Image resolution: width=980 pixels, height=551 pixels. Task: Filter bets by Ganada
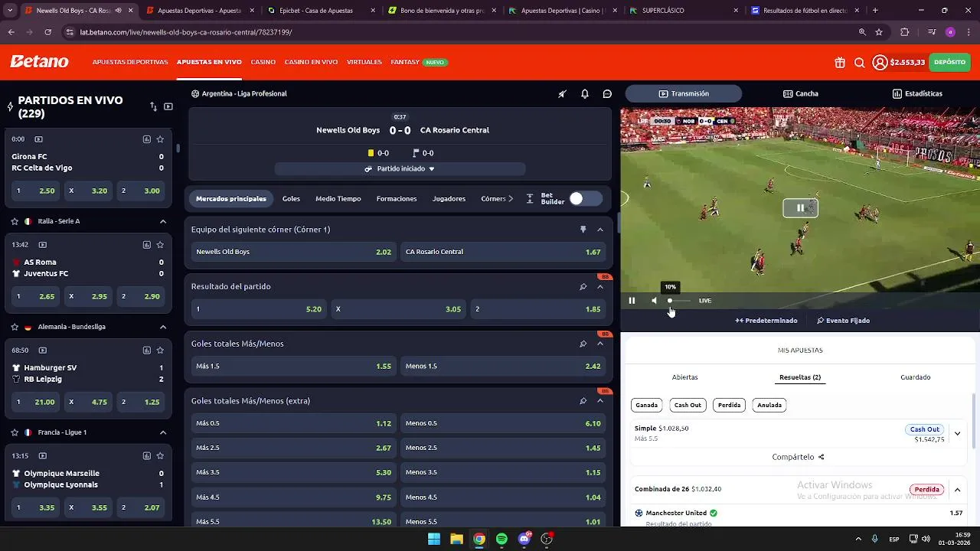tap(647, 405)
